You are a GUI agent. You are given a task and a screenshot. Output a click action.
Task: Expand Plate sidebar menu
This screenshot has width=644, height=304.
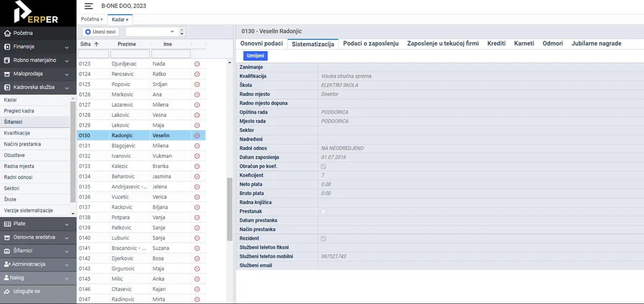point(38,224)
